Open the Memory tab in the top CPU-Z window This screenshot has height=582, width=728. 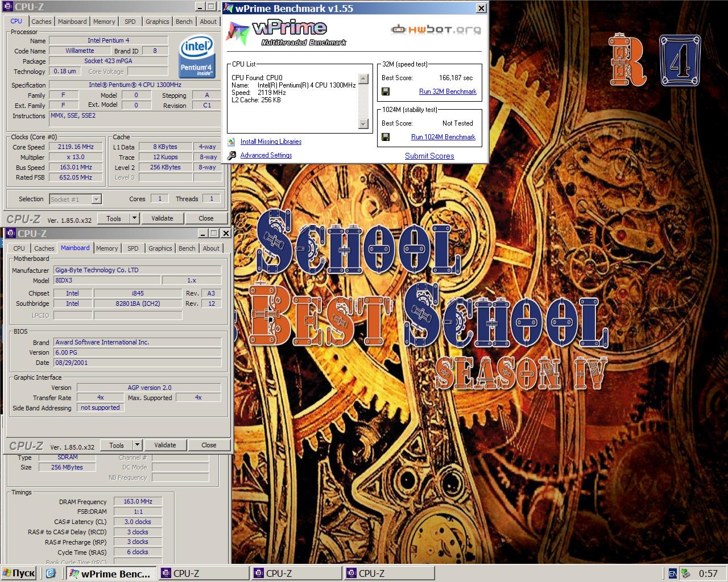tap(104, 22)
